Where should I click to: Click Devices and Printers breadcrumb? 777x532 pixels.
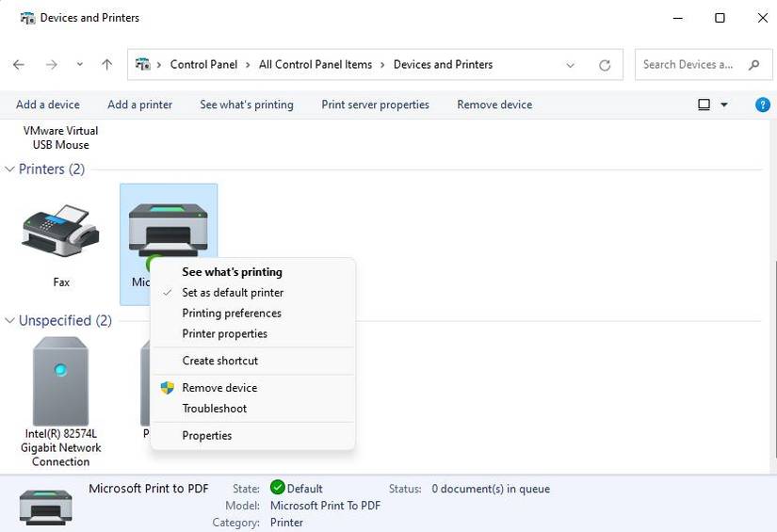[443, 64]
